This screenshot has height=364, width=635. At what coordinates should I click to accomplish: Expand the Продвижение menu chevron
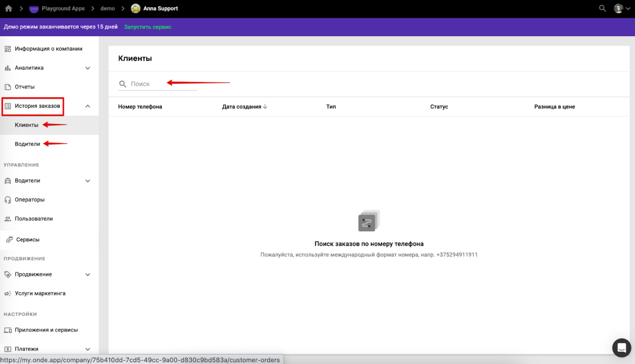point(88,275)
